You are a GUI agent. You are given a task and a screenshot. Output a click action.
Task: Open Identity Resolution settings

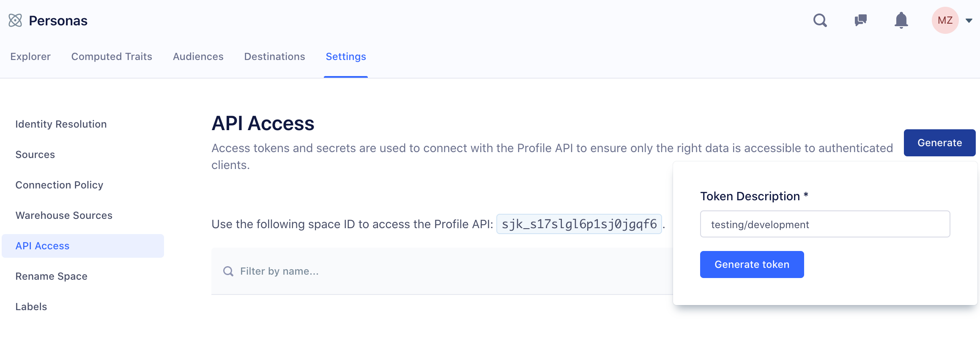pos(61,124)
